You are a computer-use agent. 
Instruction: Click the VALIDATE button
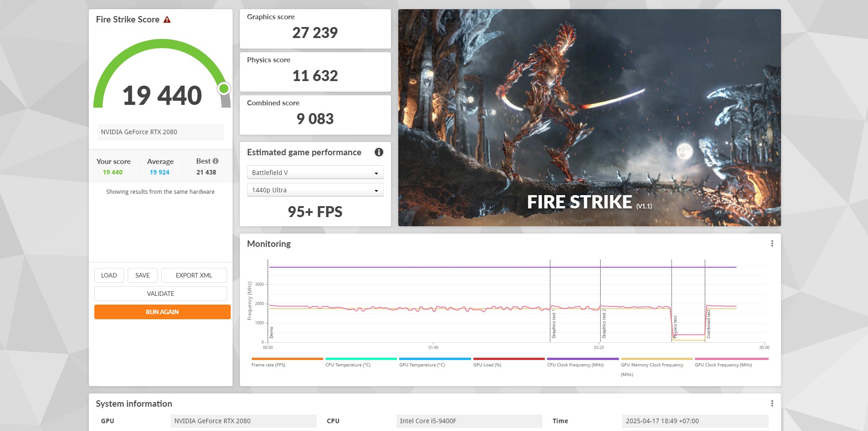tap(160, 294)
